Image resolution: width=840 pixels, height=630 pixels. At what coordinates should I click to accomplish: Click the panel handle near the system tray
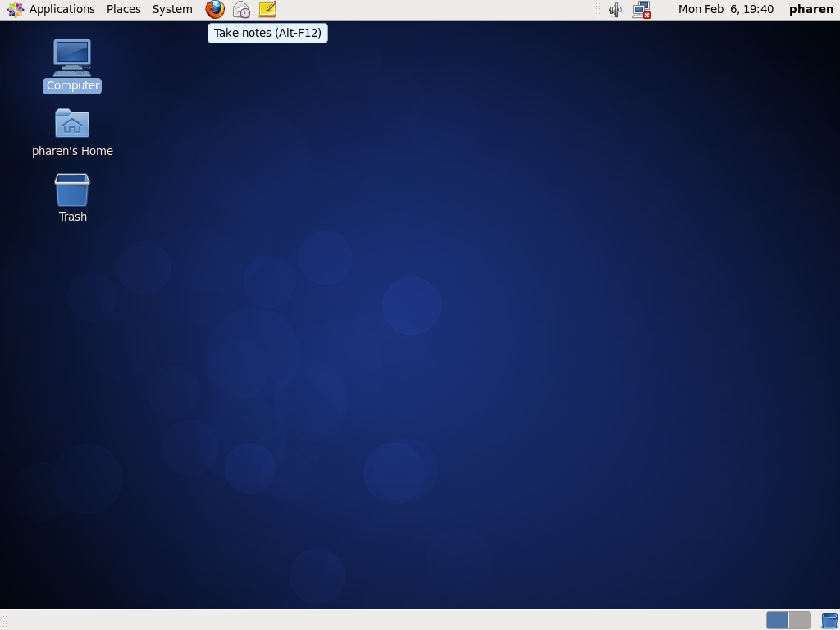tap(600, 9)
